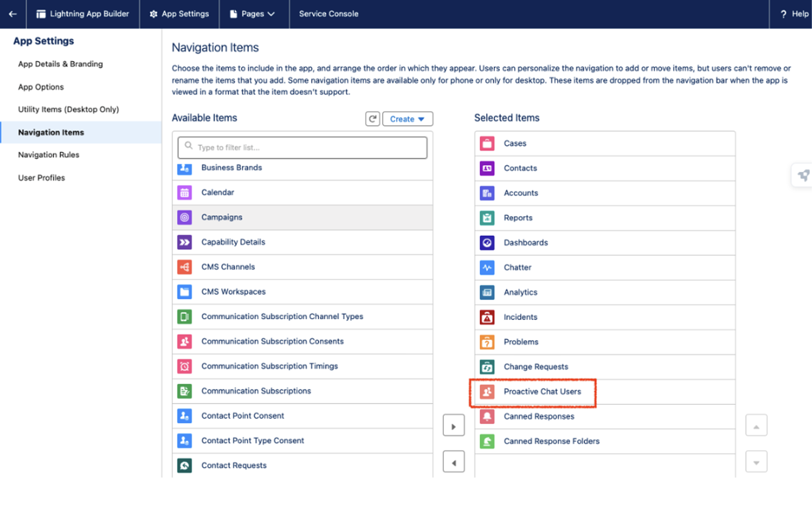Viewport: 812px width, 517px height.
Task: Open App Settings in top bar
Action: point(179,14)
